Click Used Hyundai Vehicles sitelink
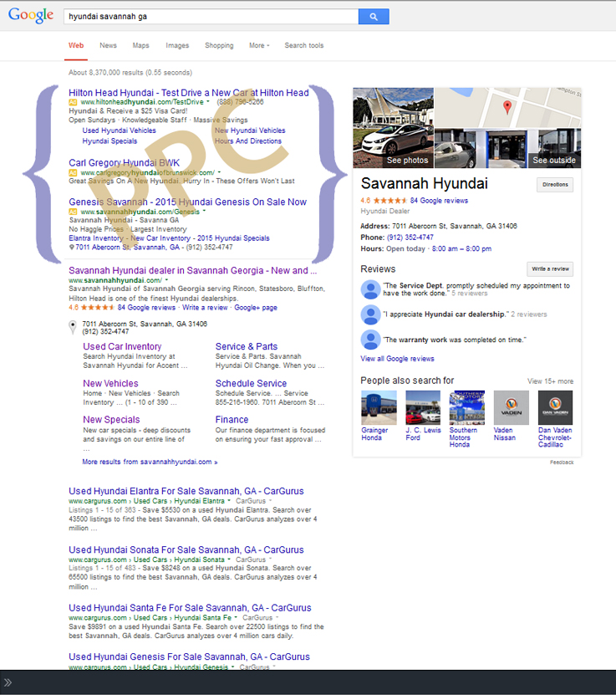 (x=120, y=130)
